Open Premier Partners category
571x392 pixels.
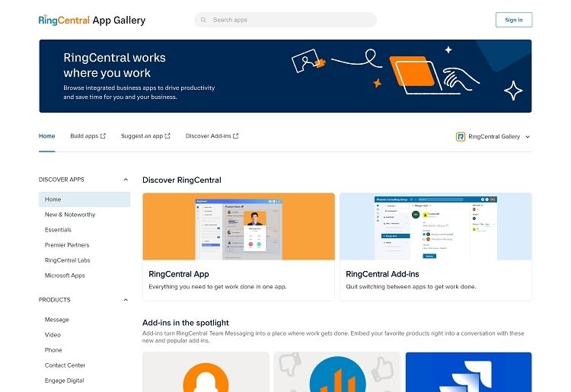[67, 245]
